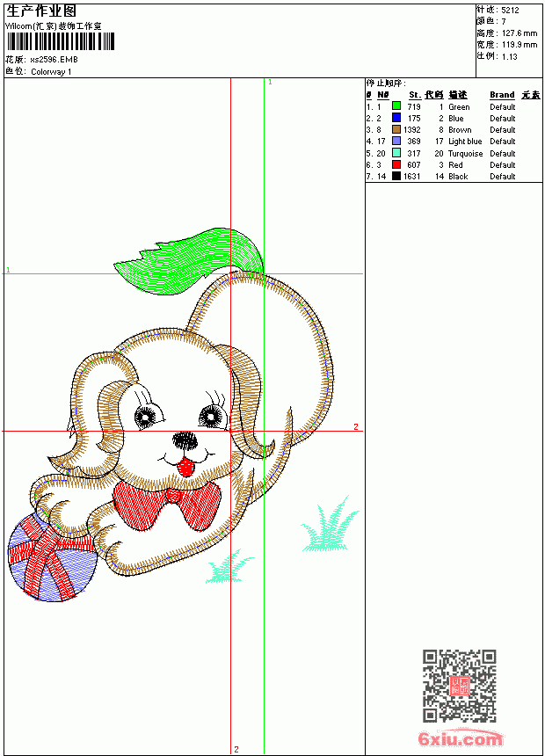Click the Colorway 1 label

tap(51, 72)
